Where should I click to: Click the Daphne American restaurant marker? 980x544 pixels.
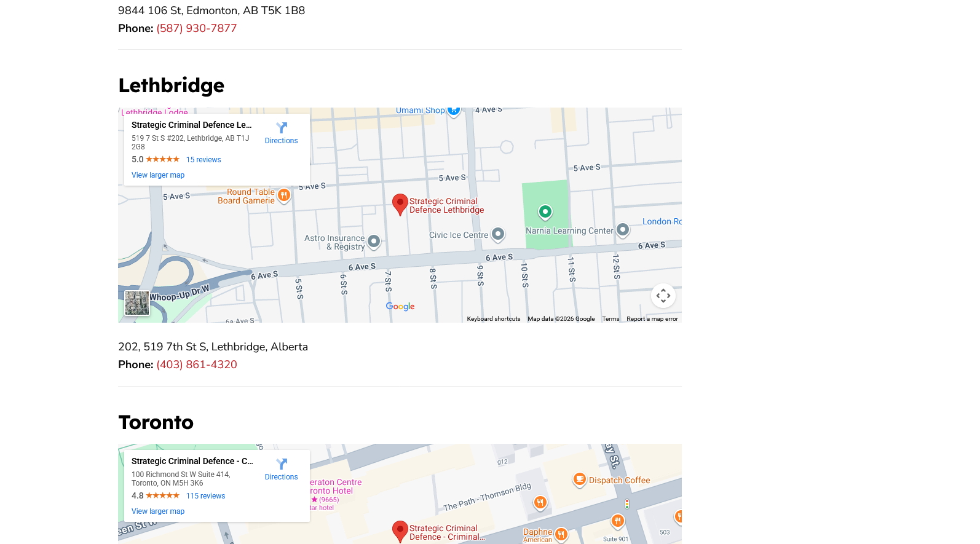[561, 534]
